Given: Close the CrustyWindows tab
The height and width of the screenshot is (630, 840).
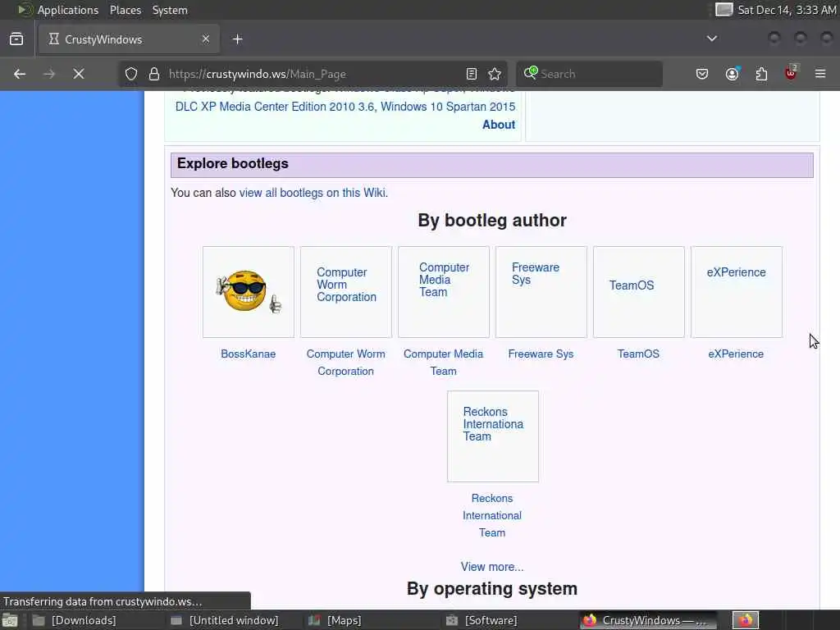Looking at the screenshot, I should click(x=206, y=39).
